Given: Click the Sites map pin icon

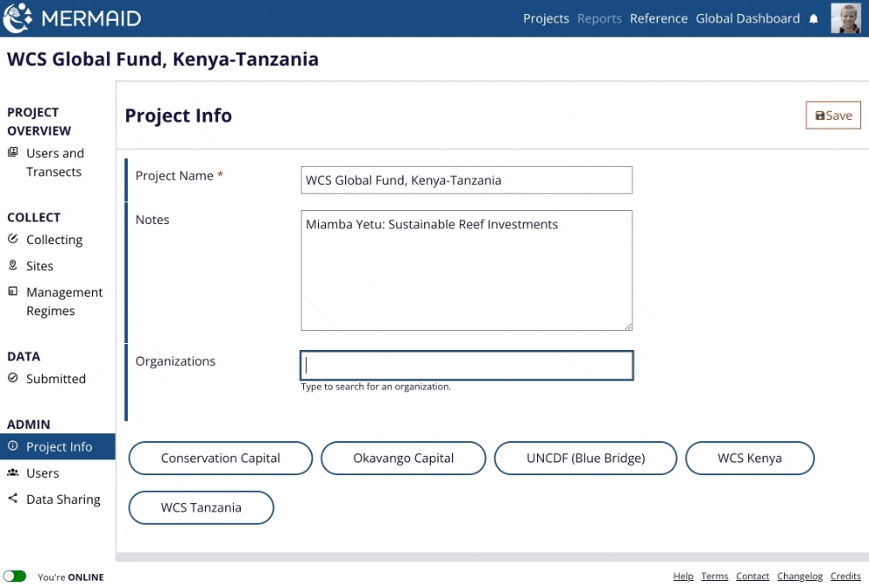Looking at the screenshot, I should [13, 265].
